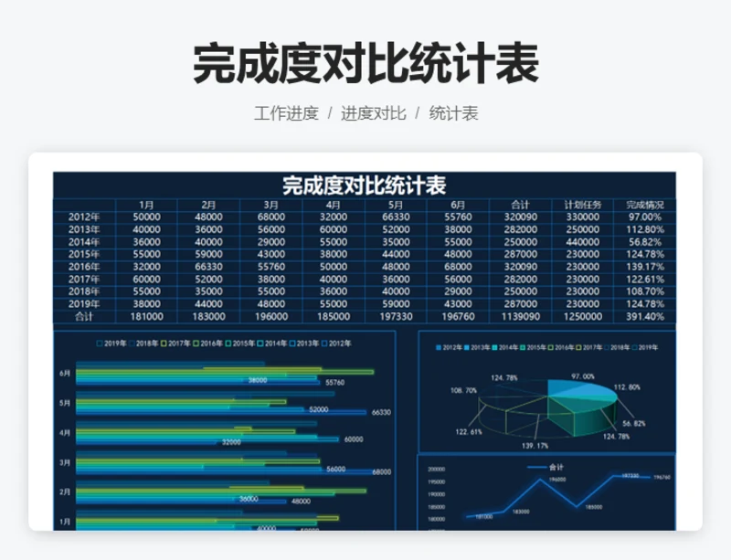Image resolution: width=731 pixels, height=560 pixels.
Task: Click bar chart data label 68000
Action: [x=381, y=472]
